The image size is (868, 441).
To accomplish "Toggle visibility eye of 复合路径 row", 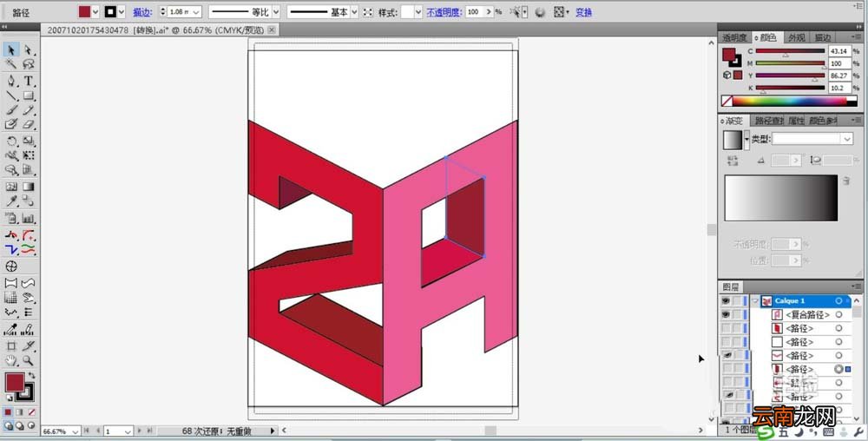I will [x=726, y=315].
